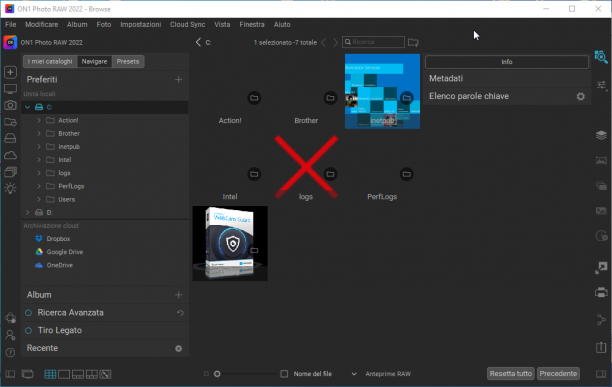Image resolution: width=612 pixels, height=387 pixels.
Task: Open the folders icon in left sidebar
Action: pos(10,122)
